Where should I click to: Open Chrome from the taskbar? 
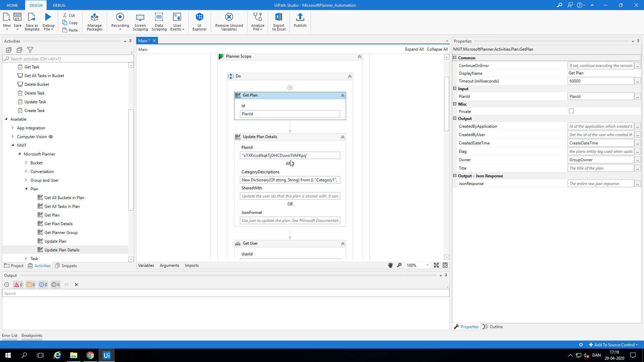[90, 355]
